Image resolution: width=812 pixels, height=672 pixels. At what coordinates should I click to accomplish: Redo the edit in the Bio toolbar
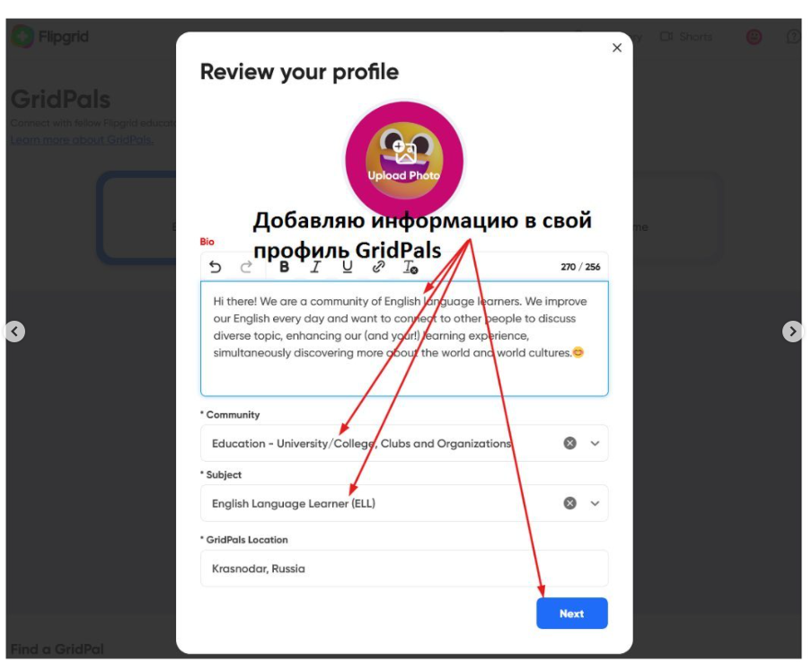[246, 267]
